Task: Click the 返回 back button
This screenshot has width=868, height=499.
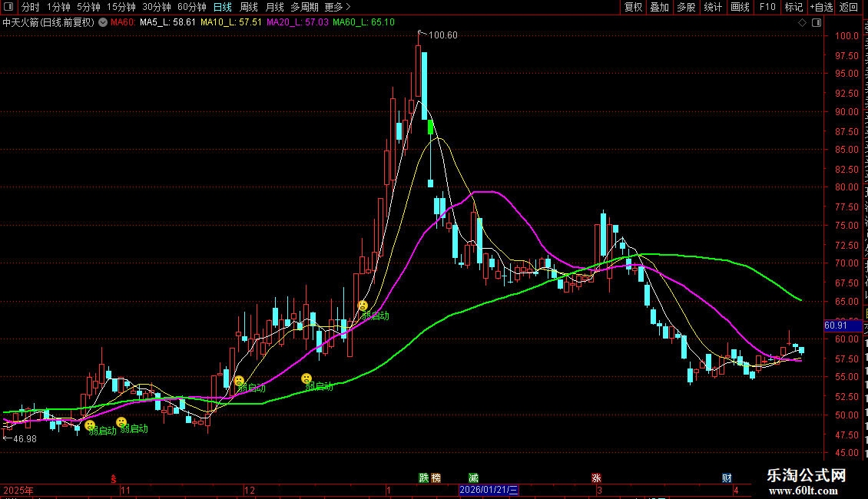Action: 849,7
